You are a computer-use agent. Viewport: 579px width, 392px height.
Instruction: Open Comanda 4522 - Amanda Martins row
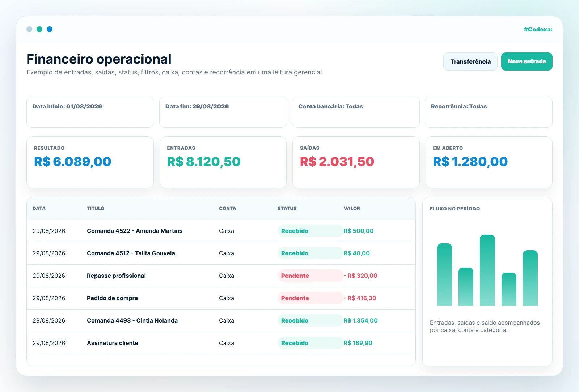click(x=221, y=231)
